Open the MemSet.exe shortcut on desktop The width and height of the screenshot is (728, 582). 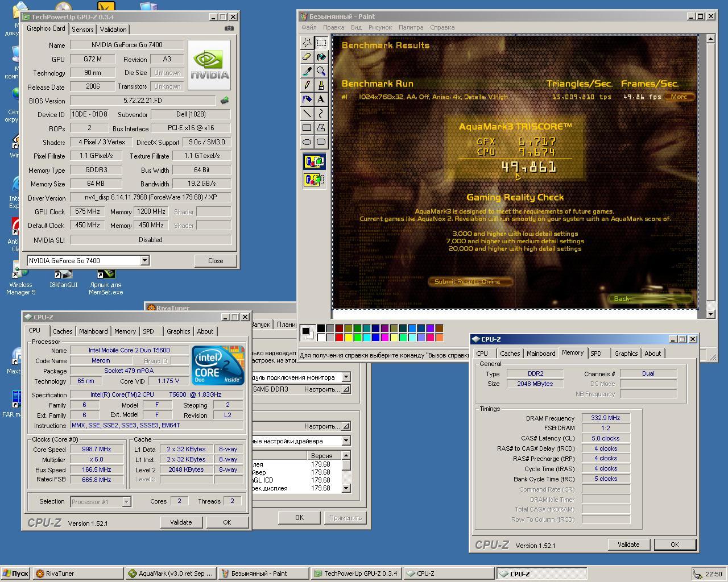tap(106, 280)
